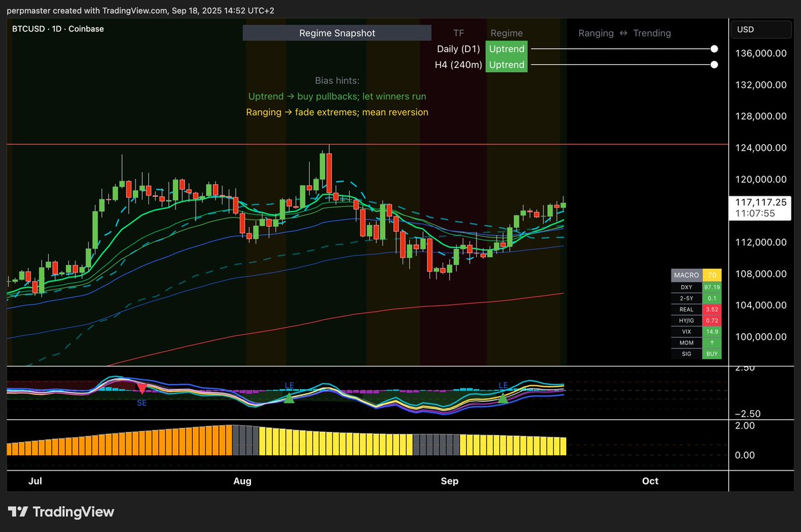This screenshot has height=532, width=801.
Task: Click the REAL value 3.52
Action: point(712,309)
